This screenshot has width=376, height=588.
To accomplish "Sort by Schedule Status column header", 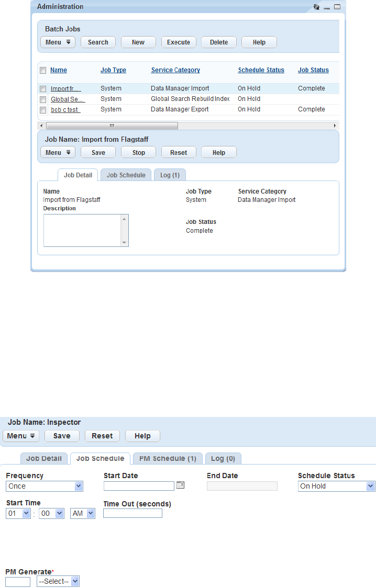I will (261, 70).
